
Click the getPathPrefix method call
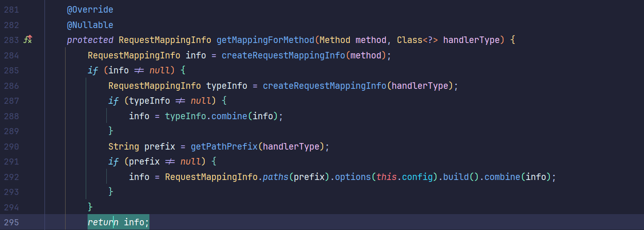224,147
